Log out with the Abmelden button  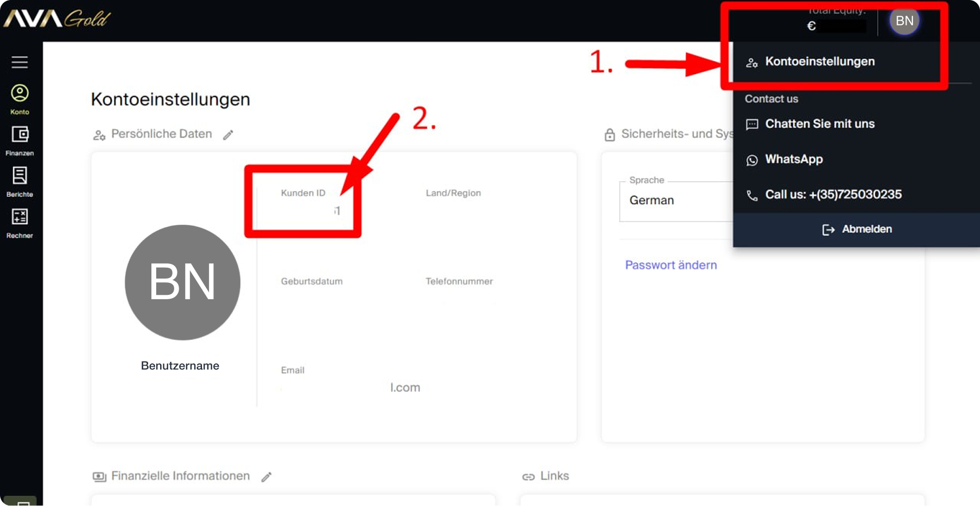856,230
